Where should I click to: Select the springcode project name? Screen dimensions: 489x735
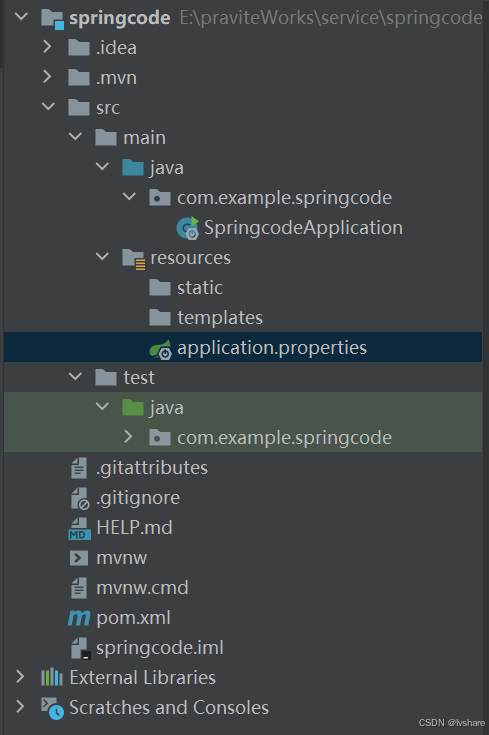[120, 19]
